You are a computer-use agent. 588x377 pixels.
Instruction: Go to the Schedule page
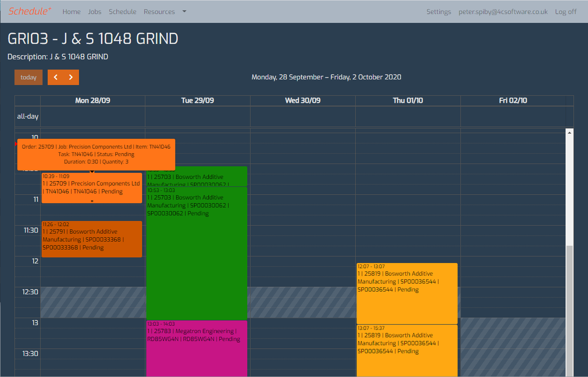tap(122, 12)
